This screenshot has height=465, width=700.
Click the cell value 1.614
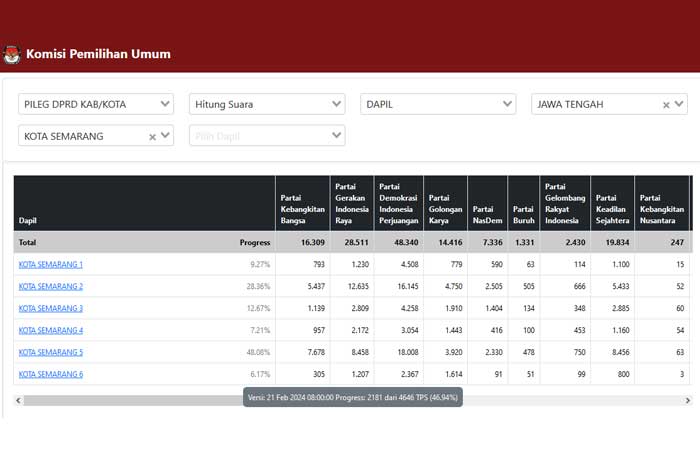pos(454,374)
